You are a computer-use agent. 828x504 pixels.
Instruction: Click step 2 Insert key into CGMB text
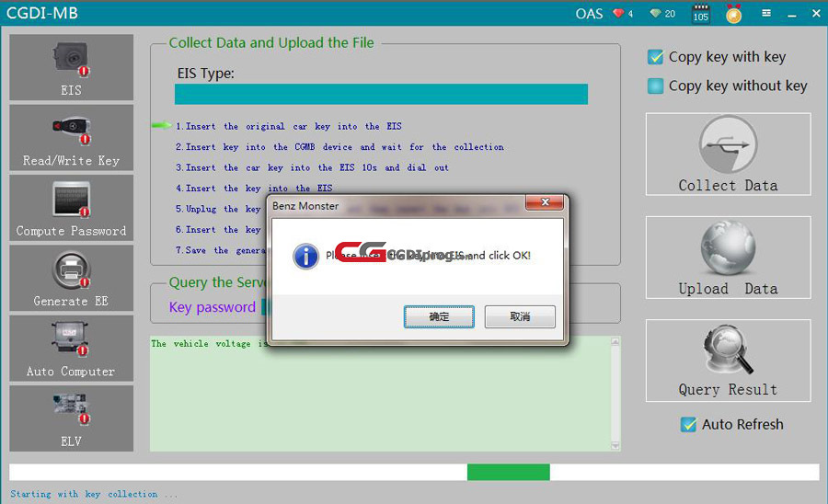339,147
